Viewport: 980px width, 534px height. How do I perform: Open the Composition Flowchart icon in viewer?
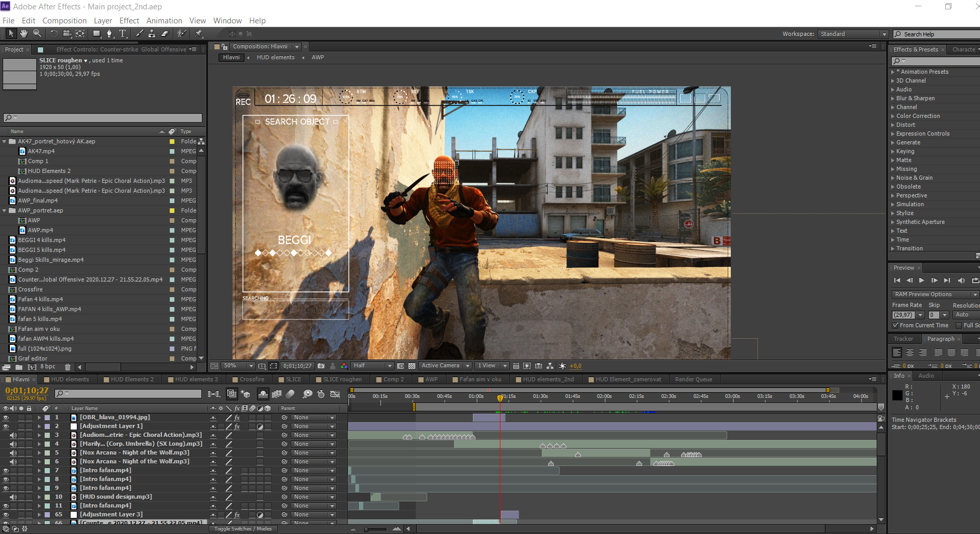[x=550, y=366]
